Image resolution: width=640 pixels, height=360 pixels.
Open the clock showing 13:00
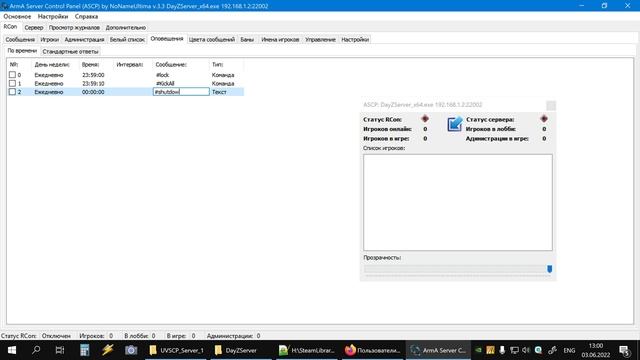(596, 350)
